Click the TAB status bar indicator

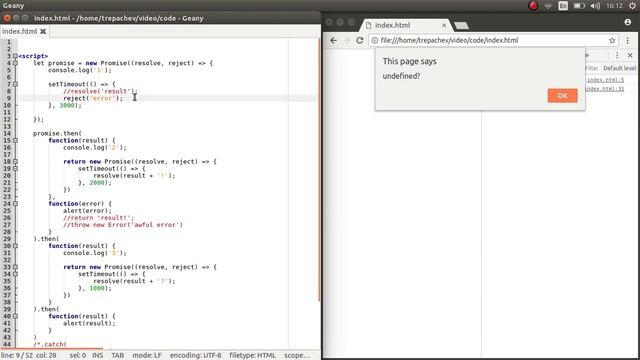click(118, 356)
